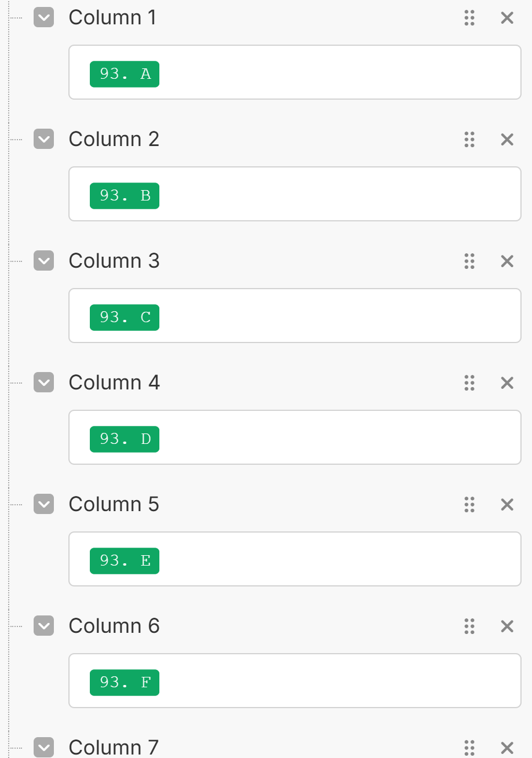Screen dimensions: 532x758
Task: Remove Column 4 with its X icon
Action: (507, 383)
